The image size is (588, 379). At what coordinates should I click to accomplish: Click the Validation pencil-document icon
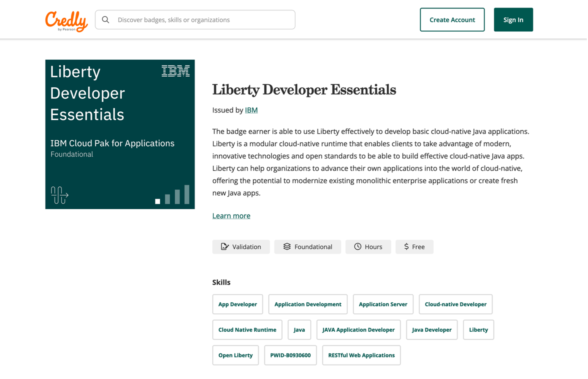[224, 246]
